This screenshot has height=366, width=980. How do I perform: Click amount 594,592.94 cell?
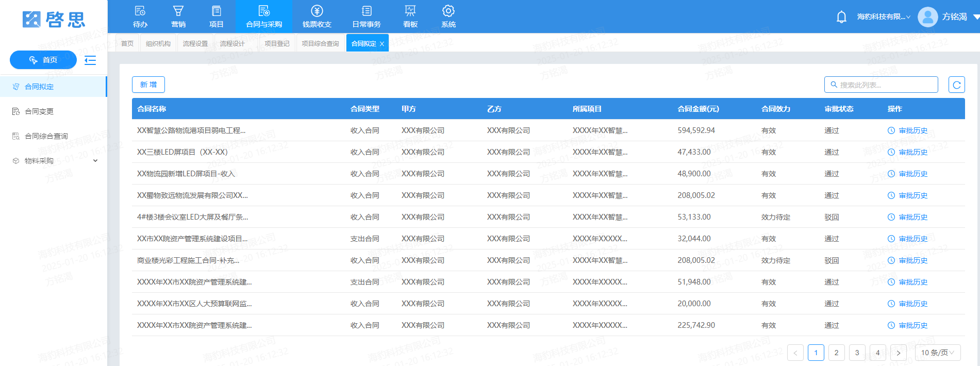696,130
